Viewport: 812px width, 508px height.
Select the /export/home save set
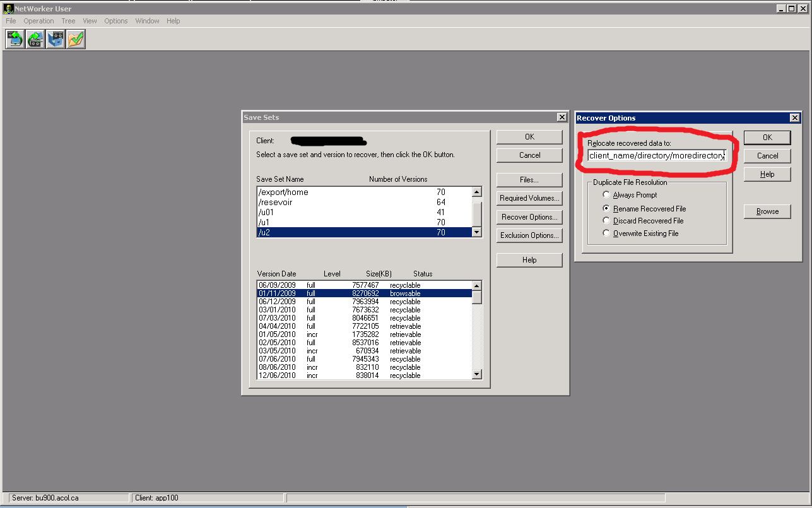click(283, 192)
